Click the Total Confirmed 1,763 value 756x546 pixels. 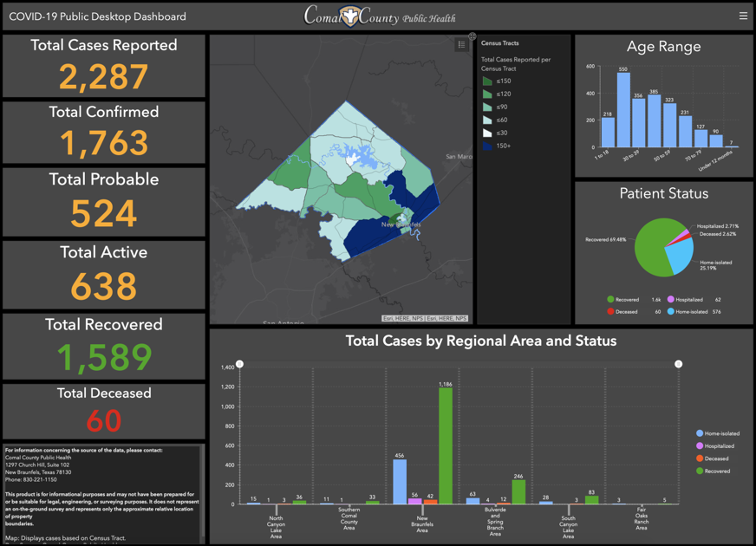104,143
